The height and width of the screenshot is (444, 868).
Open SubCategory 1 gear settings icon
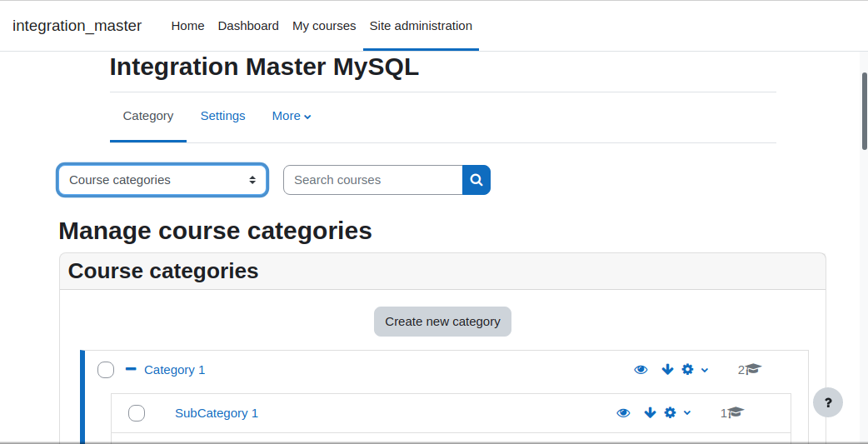tap(670, 413)
